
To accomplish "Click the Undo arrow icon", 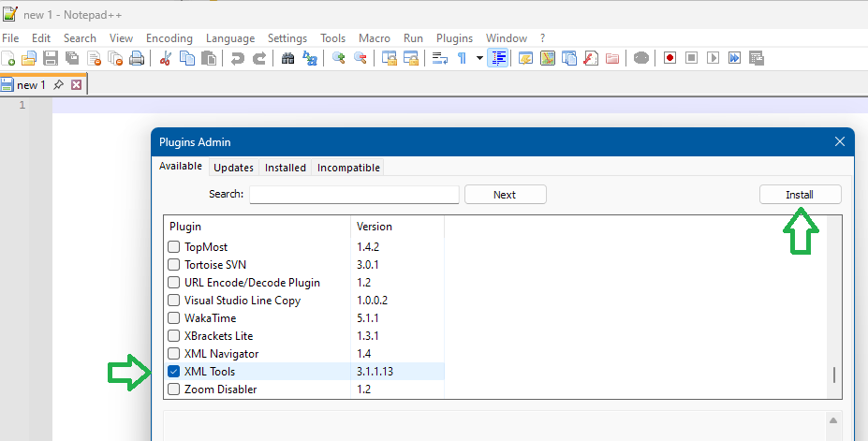I will [238, 58].
